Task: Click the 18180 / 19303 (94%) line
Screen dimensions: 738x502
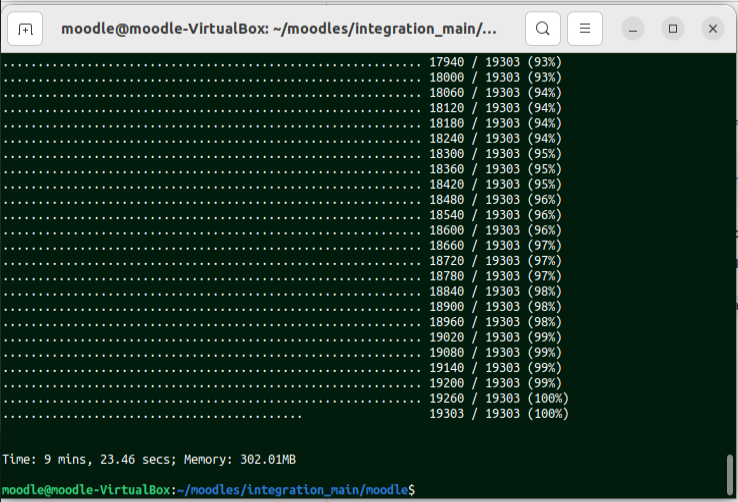Action: [282, 123]
